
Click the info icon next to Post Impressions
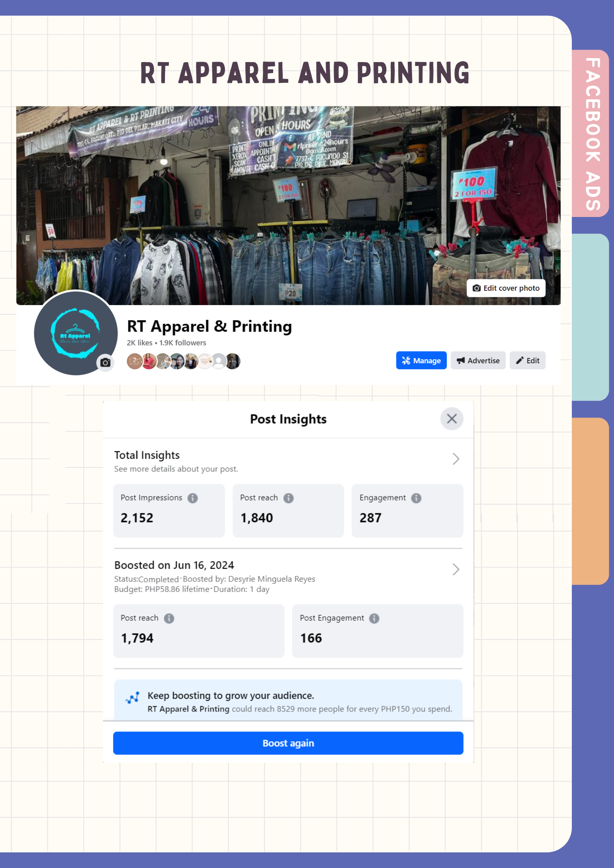[x=193, y=498]
